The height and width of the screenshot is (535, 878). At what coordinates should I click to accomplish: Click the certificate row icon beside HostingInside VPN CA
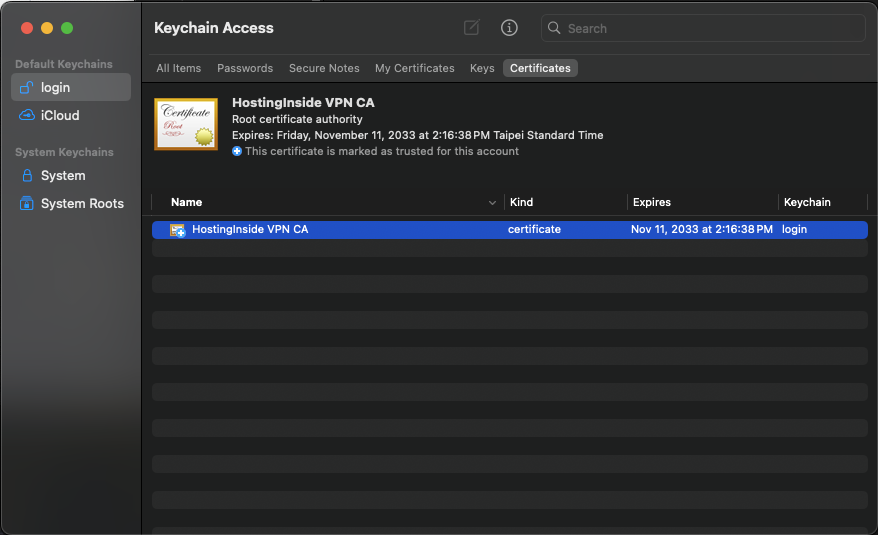click(178, 230)
